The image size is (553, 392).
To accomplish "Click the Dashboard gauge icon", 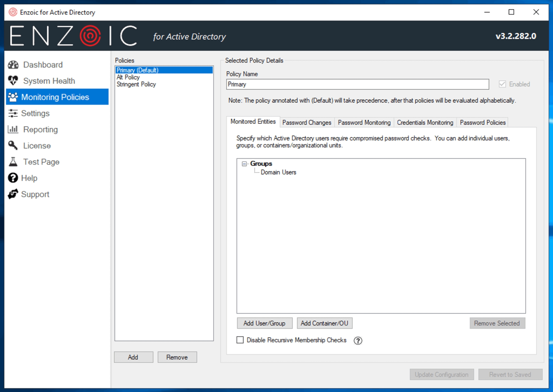I will (13, 65).
